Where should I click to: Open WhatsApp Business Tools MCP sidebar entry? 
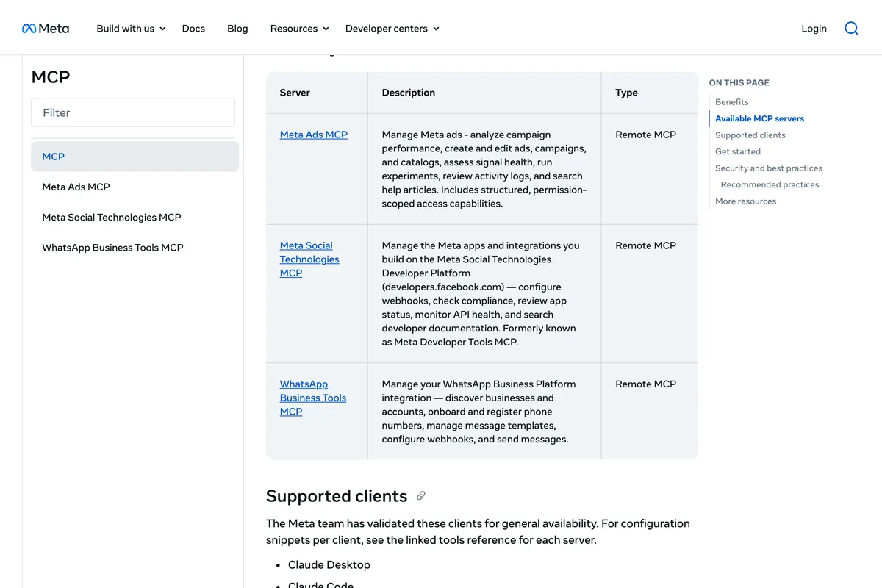coord(135,247)
